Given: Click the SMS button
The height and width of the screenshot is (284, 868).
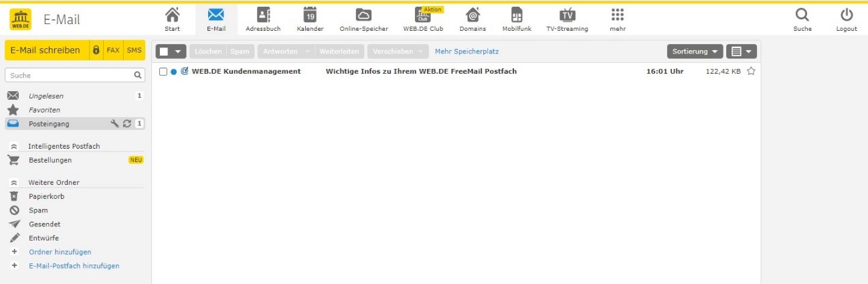Looking at the screenshot, I should pos(135,50).
